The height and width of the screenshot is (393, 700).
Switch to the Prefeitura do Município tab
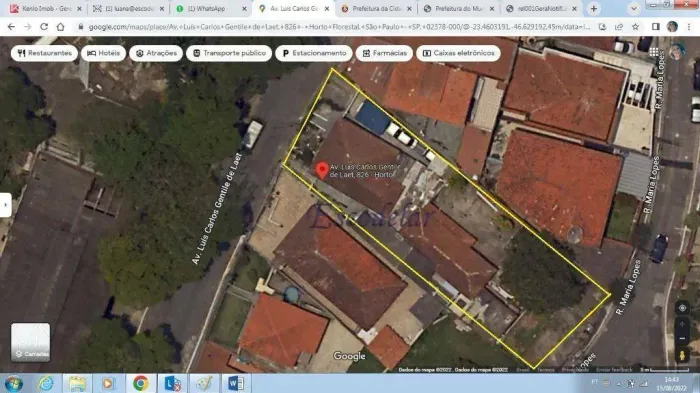click(x=459, y=8)
